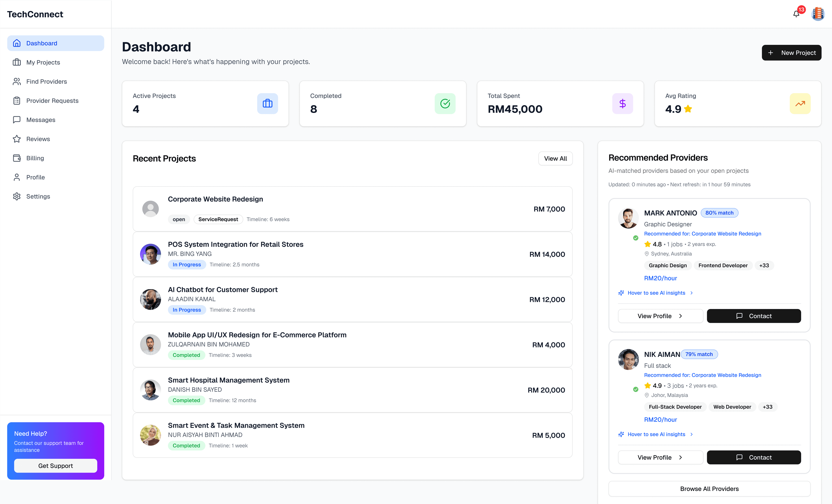832x504 pixels.
Task: Expand the +33 skills for Mark Antonio
Action: pyautogui.click(x=764, y=265)
